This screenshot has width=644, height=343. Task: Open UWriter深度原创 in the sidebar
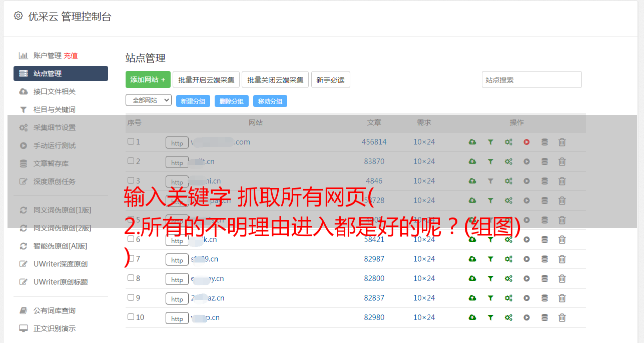coord(60,264)
